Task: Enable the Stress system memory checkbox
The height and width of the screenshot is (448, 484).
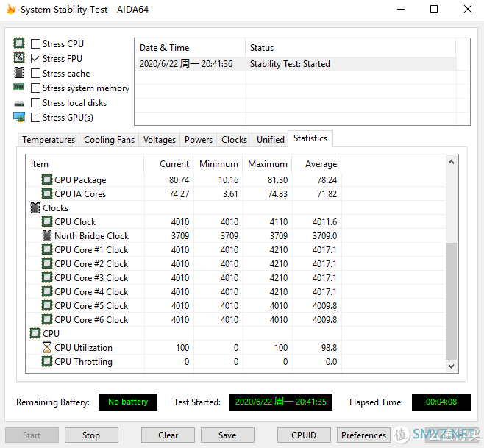Action: [35, 88]
